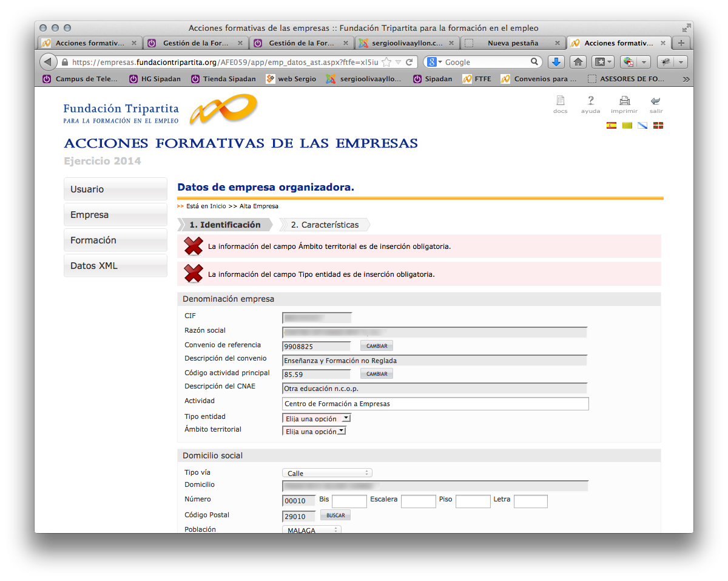The height and width of the screenshot is (581, 728).
Task: Click the Piso input field
Action: [x=473, y=501]
